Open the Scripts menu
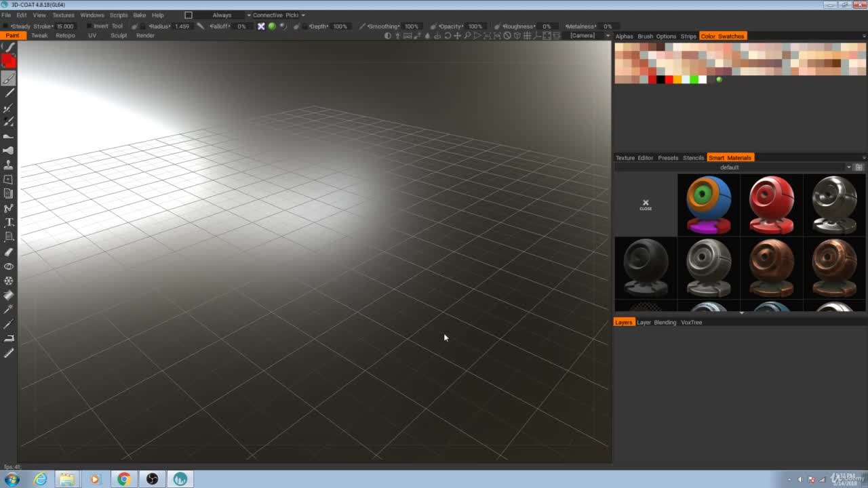The width and height of the screenshot is (868, 488). 119,15
